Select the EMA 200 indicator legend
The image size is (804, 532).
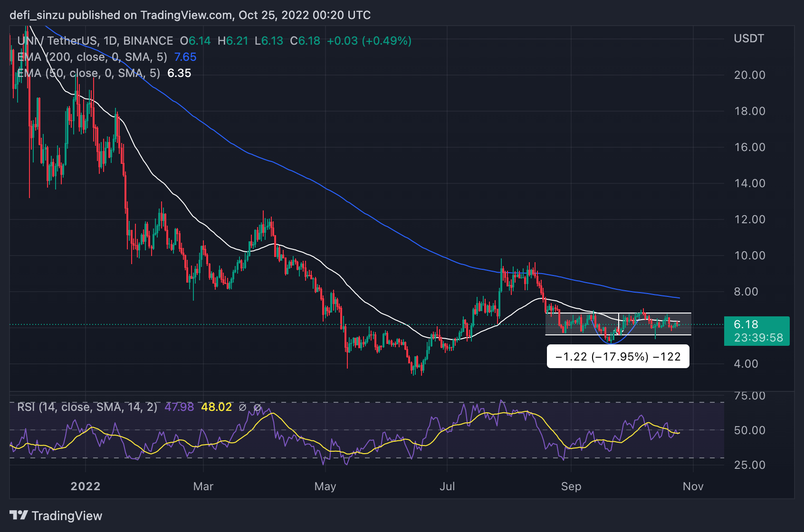click(x=92, y=57)
